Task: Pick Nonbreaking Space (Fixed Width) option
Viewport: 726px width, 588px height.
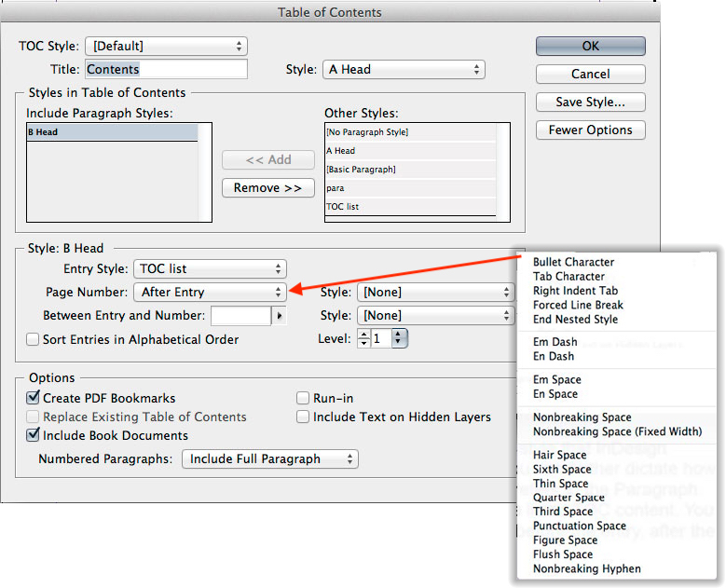Action: [617, 431]
